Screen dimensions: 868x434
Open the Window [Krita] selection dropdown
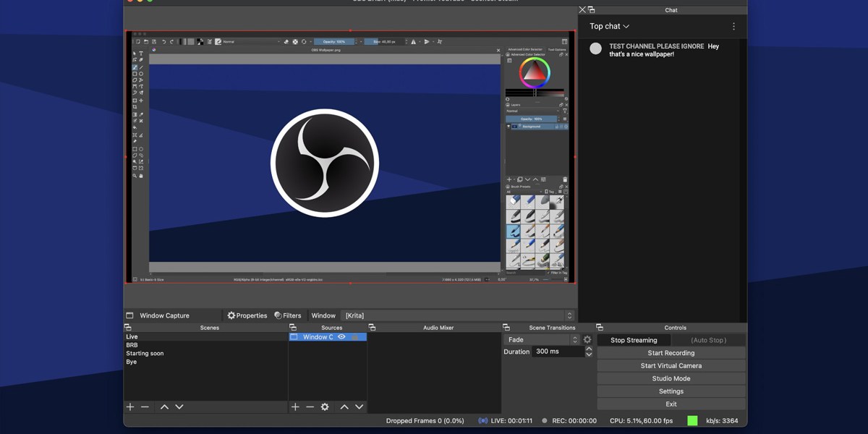[456, 315]
